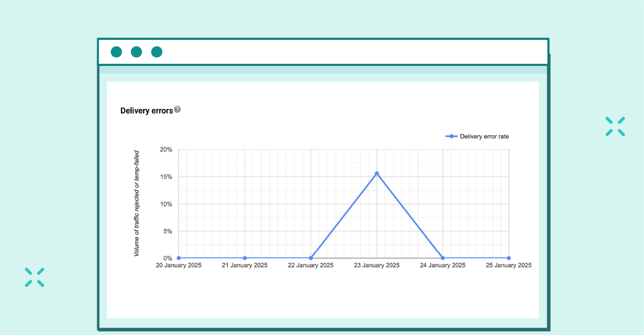The height and width of the screenshot is (335, 644).
Task: Expand the 24 January 2025 axis label
Action: click(x=442, y=265)
